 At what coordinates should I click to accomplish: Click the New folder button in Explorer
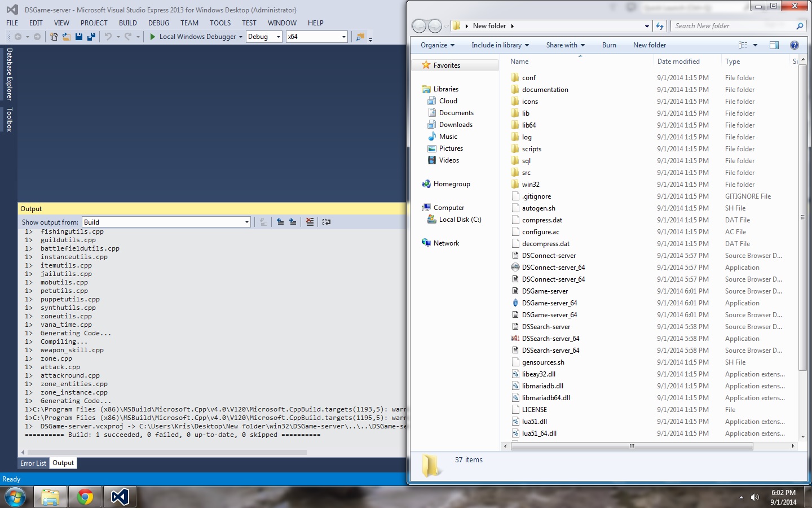click(649, 45)
